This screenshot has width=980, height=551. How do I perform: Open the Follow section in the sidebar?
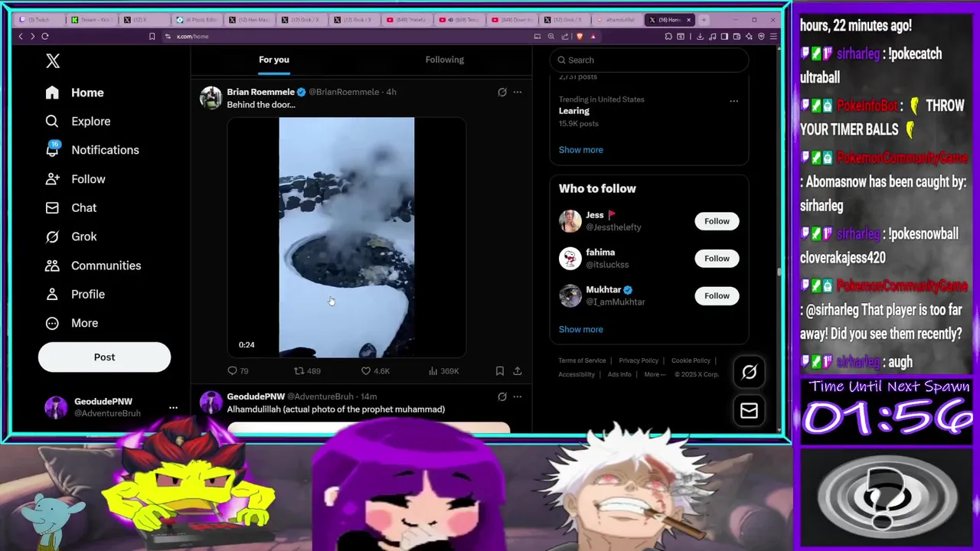[75, 179]
